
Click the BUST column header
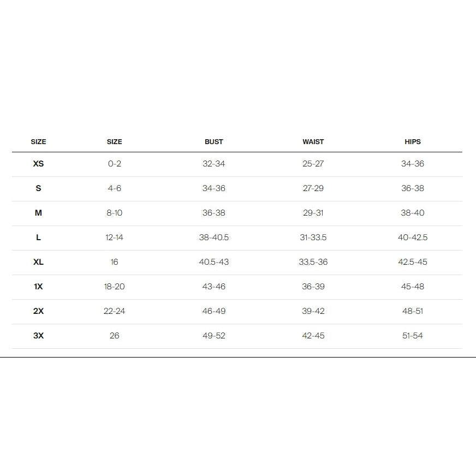coord(214,141)
